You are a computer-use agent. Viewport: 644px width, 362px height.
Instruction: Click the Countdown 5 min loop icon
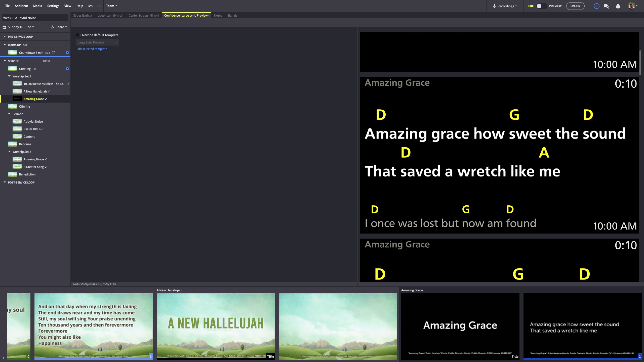(53, 53)
